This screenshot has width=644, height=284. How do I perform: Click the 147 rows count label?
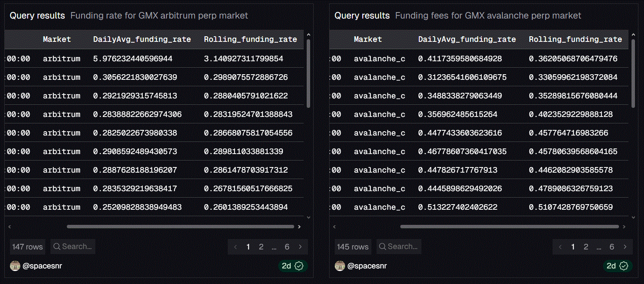pyautogui.click(x=28, y=247)
